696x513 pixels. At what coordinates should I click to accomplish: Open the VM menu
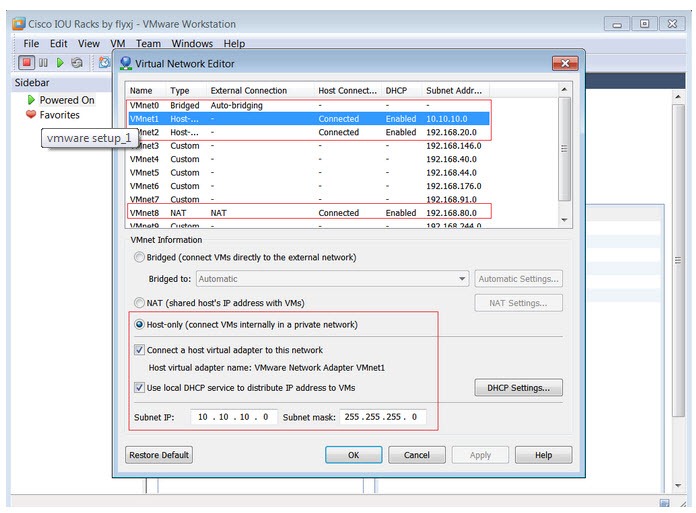pyautogui.click(x=118, y=44)
